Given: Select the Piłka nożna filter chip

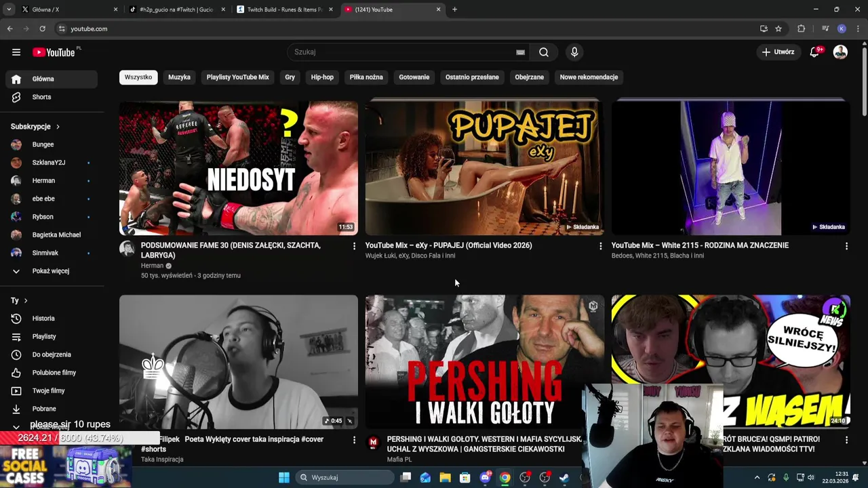Looking at the screenshot, I should pos(366,77).
